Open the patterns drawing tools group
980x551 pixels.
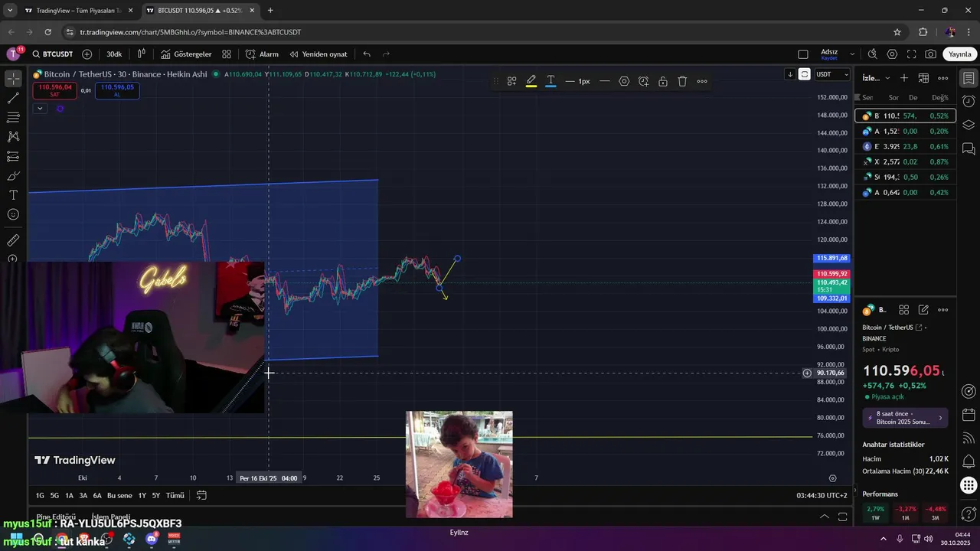(13, 136)
